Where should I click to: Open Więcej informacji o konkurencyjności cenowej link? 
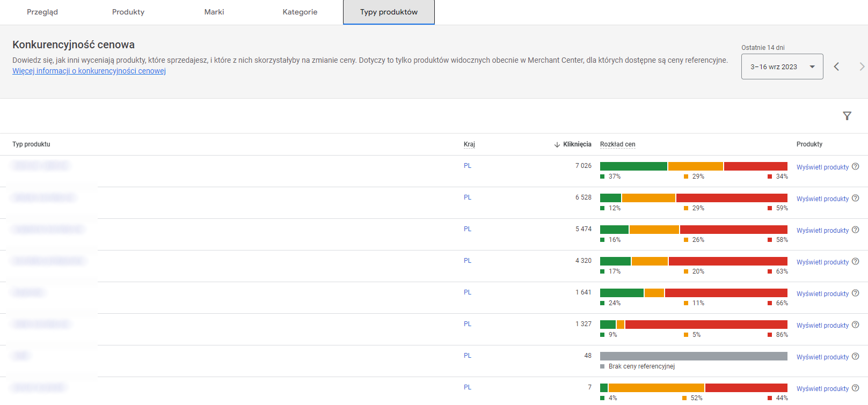click(x=89, y=71)
